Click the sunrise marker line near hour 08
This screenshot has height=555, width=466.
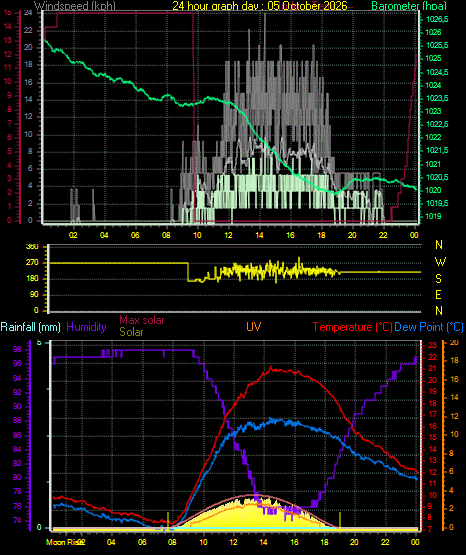[168, 520]
